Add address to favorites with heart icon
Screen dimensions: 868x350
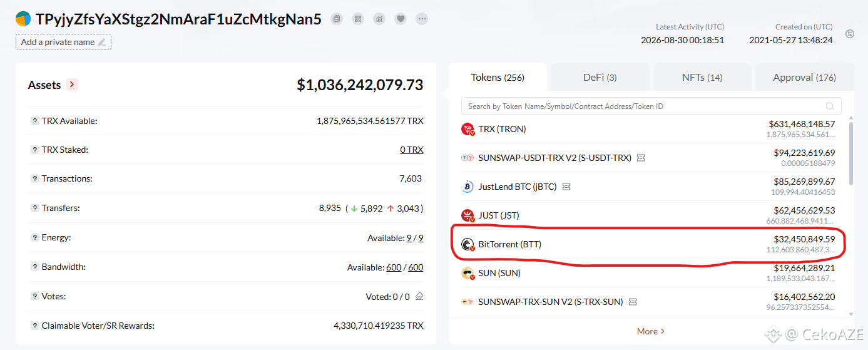coord(401,19)
